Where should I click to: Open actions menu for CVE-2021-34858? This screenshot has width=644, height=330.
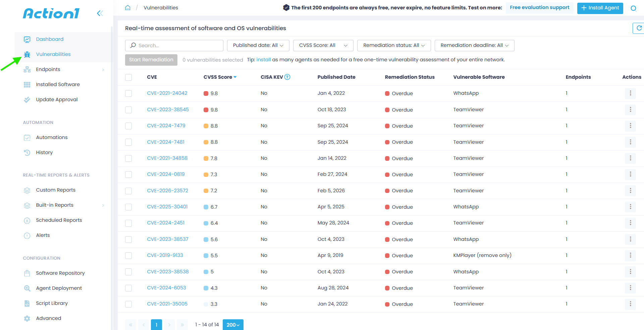click(x=630, y=158)
